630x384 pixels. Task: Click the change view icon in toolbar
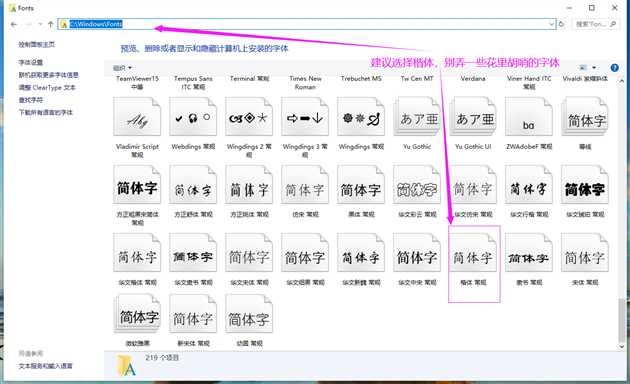583,67
